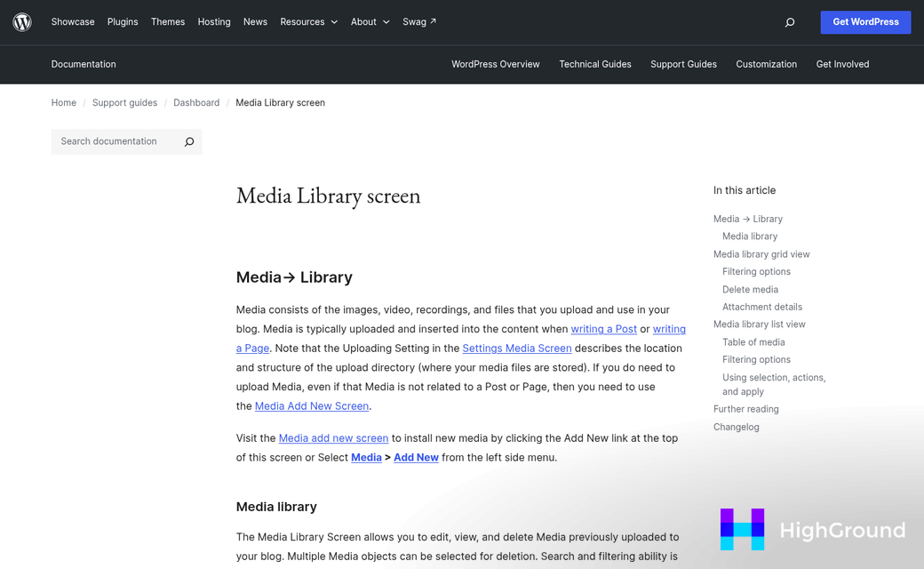Jump to 'Media library list view' section
Viewport: 924px width, 569px height.
click(759, 325)
